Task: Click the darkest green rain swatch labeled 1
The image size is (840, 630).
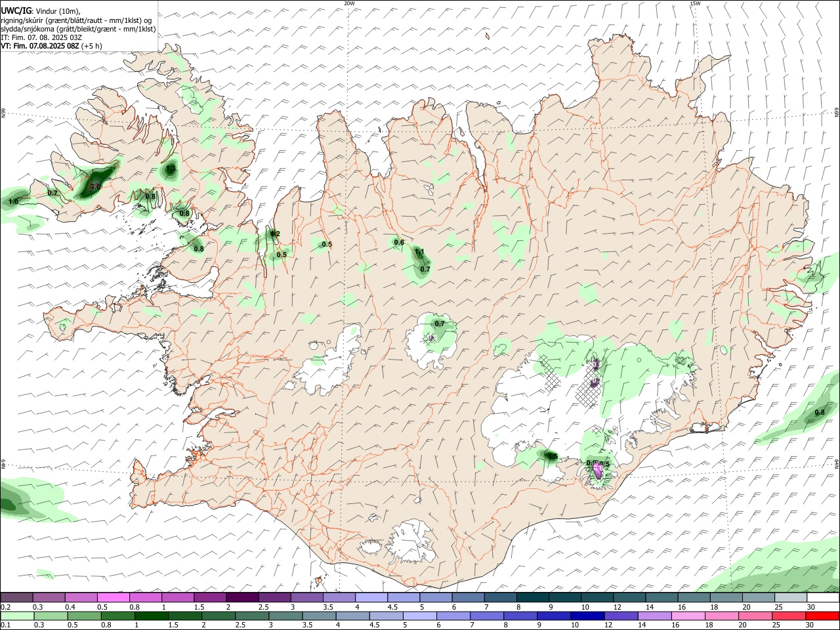Action: click(151, 616)
